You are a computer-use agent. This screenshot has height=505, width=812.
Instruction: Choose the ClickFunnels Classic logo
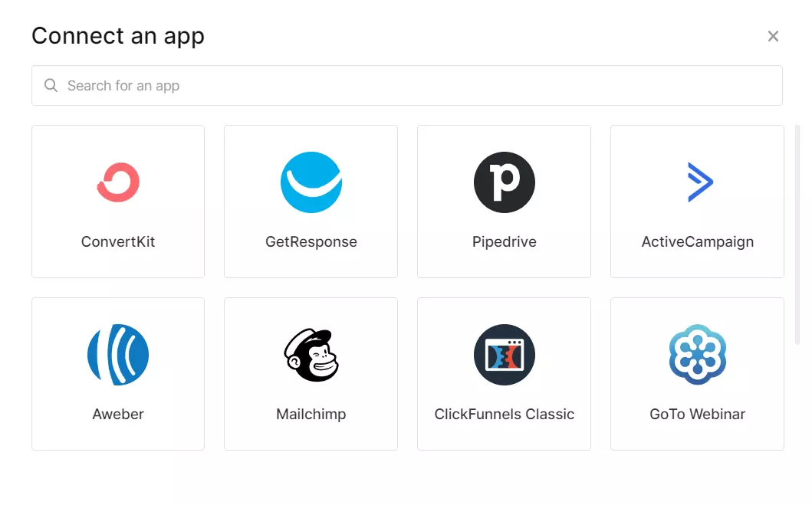coord(504,355)
